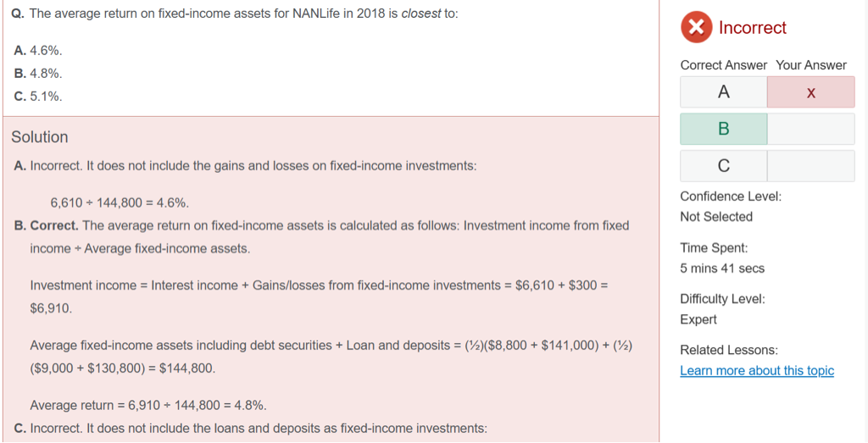Click the Correct Answer column header
The width and height of the screenshot is (868, 443).
[723, 65]
